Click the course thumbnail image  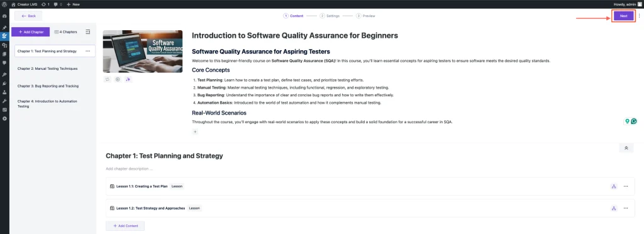143,52
